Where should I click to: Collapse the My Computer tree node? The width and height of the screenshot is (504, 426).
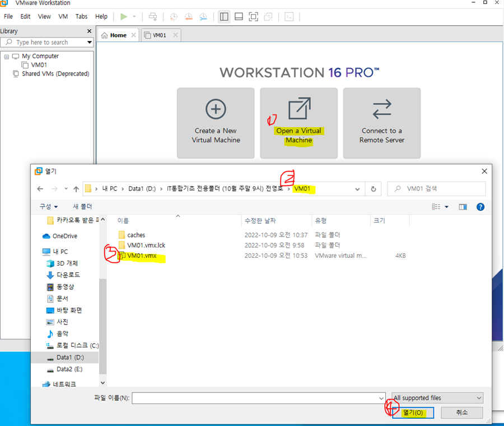[x=6, y=57]
